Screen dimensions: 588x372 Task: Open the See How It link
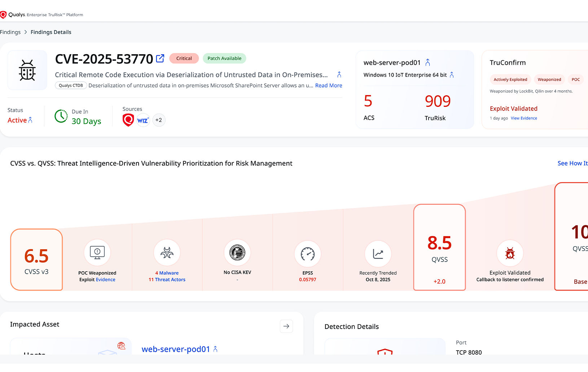pyautogui.click(x=572, y=163)
